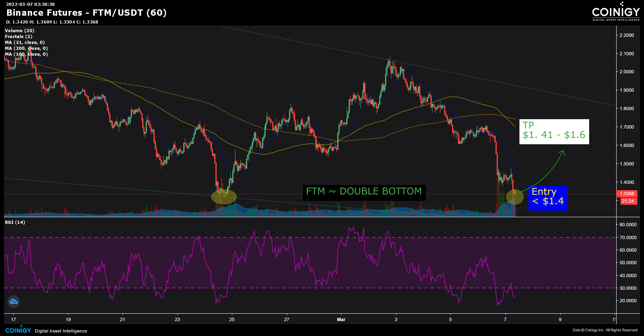Click the Digital Asset Intelligence footer text
This screenshot has height=336, width=644.
[x=61, y=331]
